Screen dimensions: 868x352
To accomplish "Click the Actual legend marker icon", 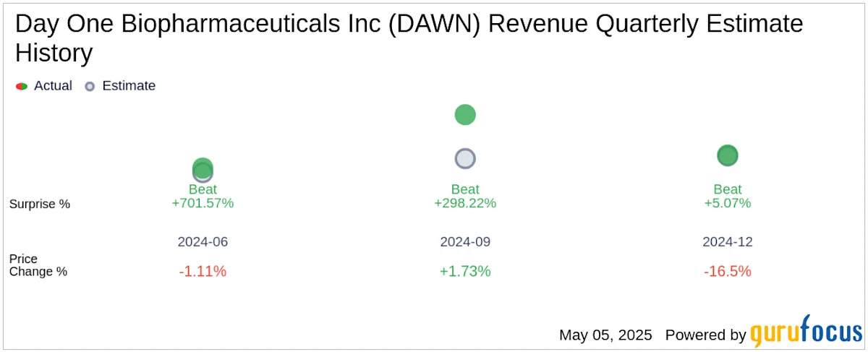I will (22, 86).
